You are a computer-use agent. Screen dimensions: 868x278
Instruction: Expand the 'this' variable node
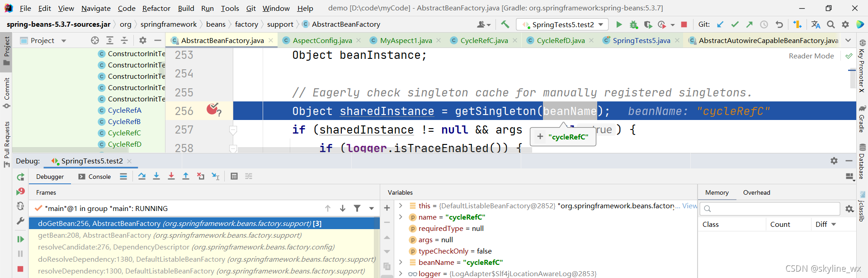point(400,206)
